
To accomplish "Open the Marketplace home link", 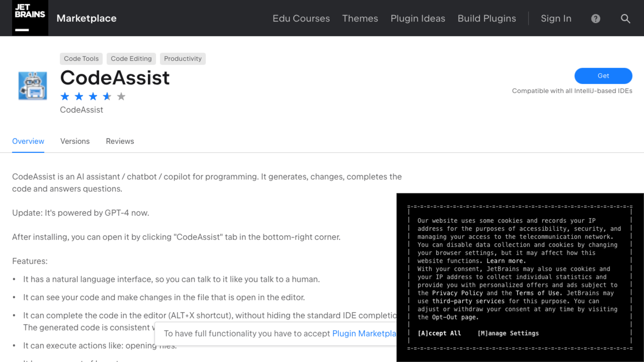I will (x=87, y=18).
